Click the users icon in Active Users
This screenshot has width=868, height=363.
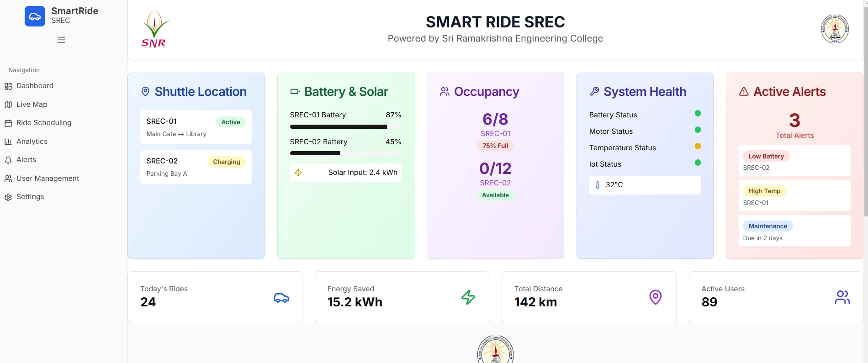pyautogui.click(x=842, y=297)
